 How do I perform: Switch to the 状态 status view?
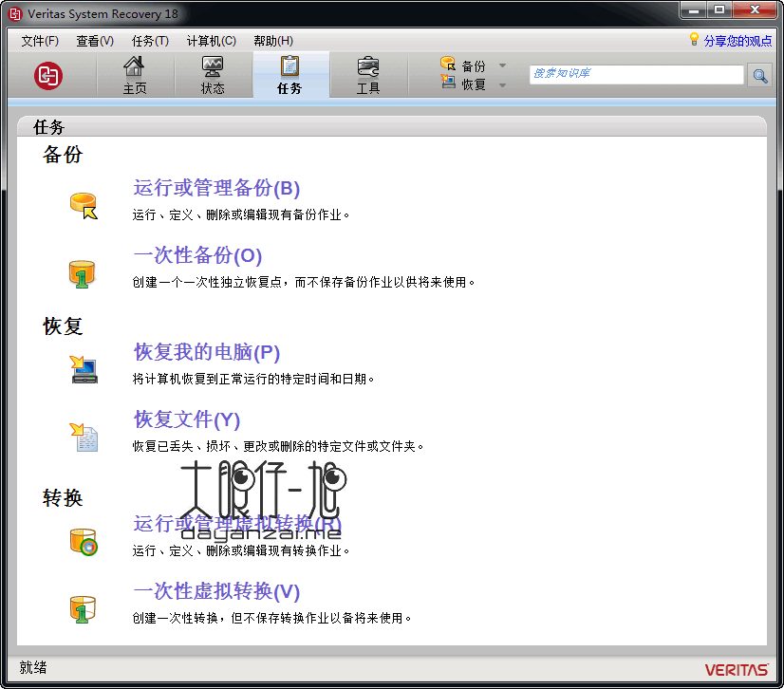[213, 76]
